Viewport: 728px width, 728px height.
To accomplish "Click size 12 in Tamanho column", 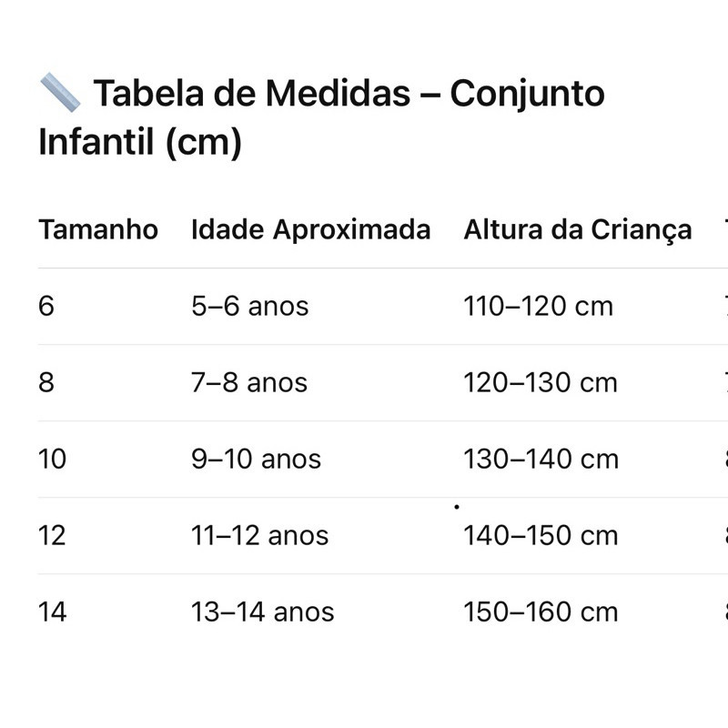I will [53, 536].
